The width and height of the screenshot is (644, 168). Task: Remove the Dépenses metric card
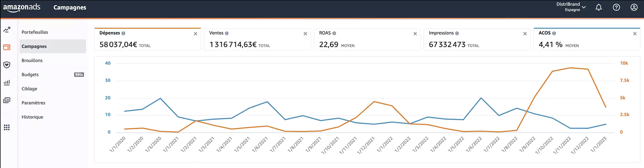(x=195, y=34)
